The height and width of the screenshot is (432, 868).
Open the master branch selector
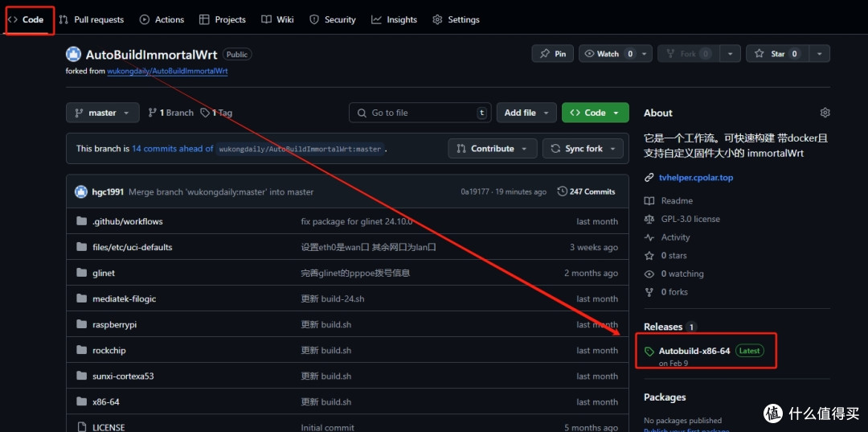coord(102,113)
